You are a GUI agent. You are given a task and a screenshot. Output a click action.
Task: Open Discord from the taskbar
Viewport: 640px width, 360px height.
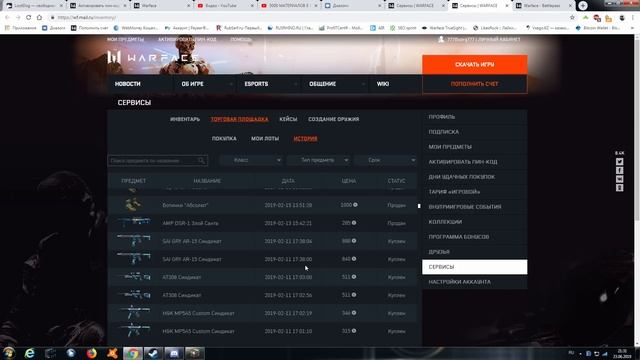[x=174, y=353]
